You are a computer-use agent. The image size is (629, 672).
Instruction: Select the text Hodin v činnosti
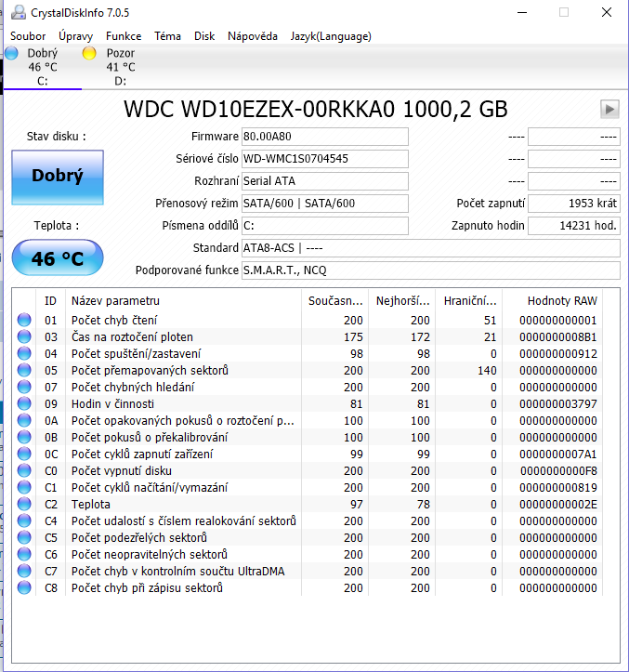pyautogui.click(x=112, y=403)
